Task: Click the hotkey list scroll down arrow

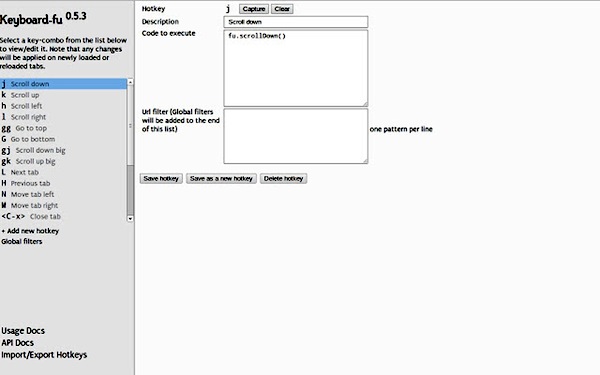Action: pyautogui.click(x=130, y=218)
